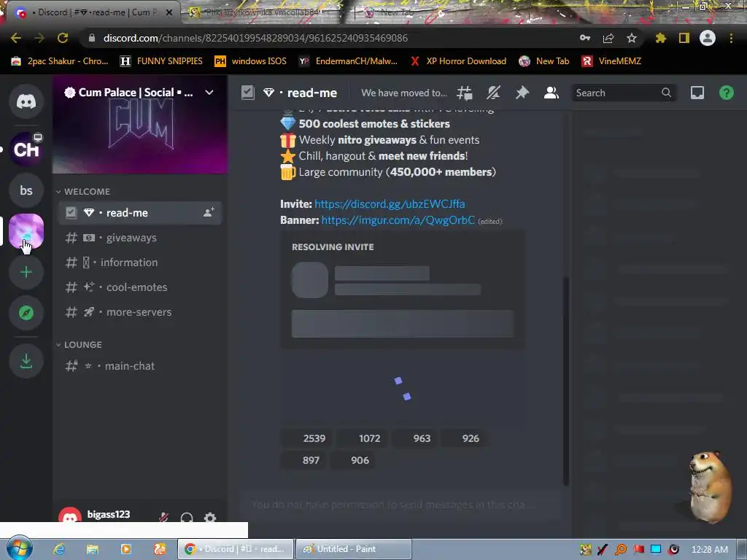
Task: Open the discord.gg invite link
Action: tap(390, 204)
